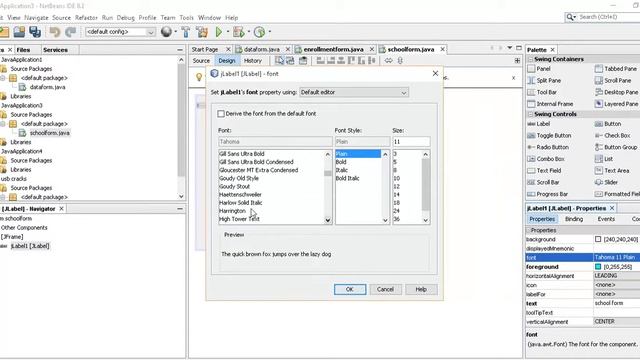The image size is (640, 360).
Task: Collapse the Swing Containers palette section
Action: coord(530,59)
